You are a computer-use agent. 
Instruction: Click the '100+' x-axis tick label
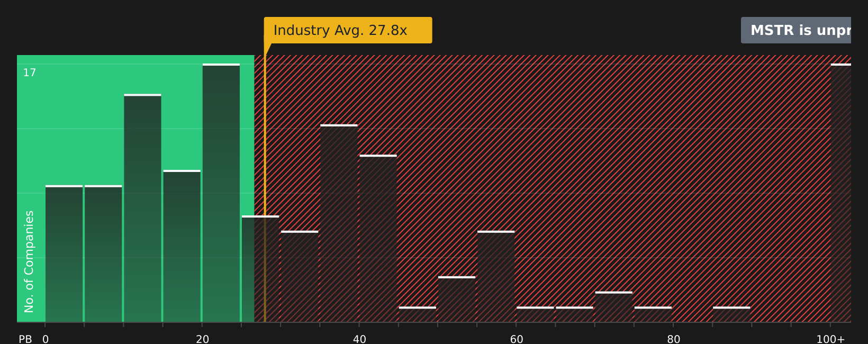click(x=830, y=339)
